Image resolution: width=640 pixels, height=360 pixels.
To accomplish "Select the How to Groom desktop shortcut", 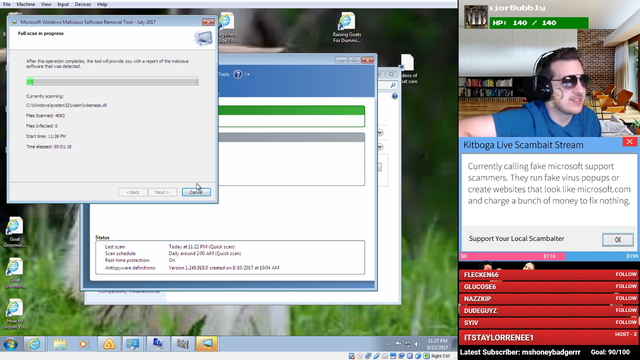I will (15, 314).
